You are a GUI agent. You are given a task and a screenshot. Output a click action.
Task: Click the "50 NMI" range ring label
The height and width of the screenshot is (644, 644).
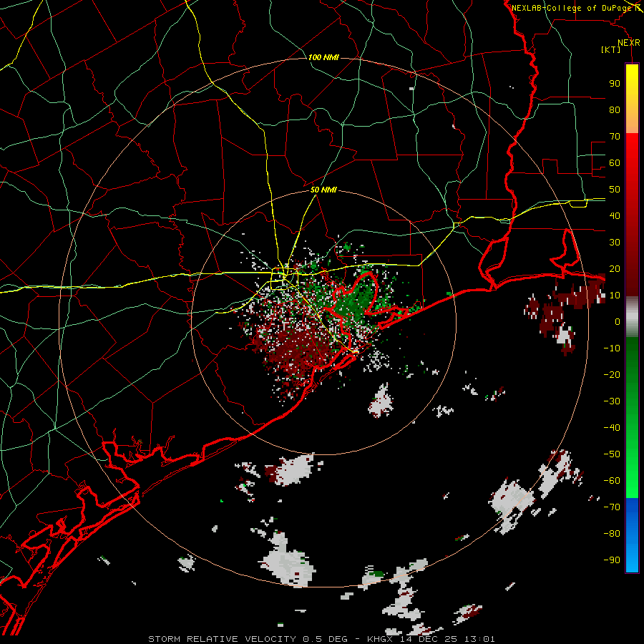323,190
